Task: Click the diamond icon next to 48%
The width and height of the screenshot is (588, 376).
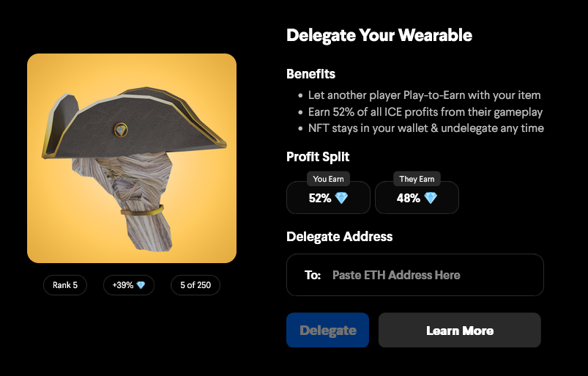Action: [430, 198]
